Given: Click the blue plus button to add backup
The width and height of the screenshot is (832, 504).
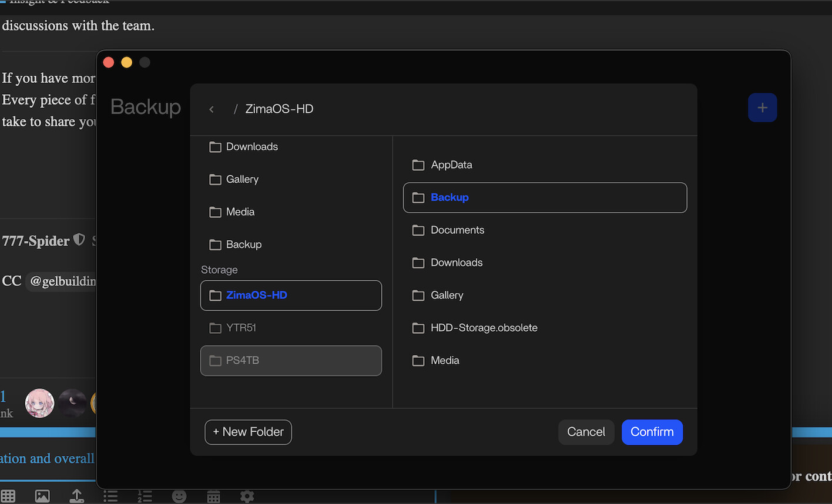Looking at the screenshot, I should tap(762, 108).
